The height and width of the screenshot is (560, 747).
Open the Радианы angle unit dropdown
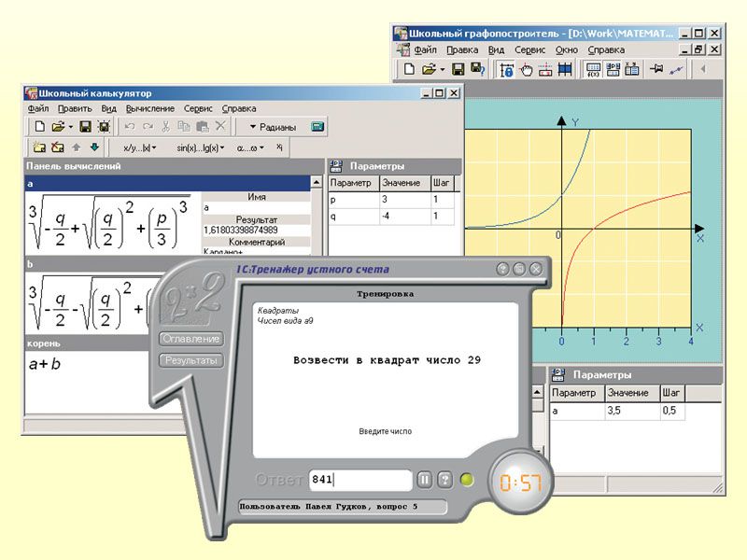point(273,127)
